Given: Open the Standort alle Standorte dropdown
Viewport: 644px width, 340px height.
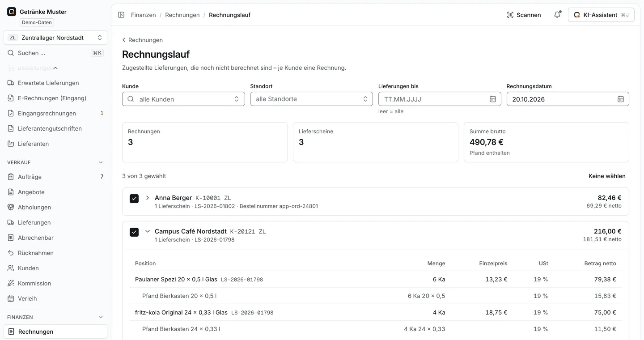Looking at the screenshot, I should (312, 99).
